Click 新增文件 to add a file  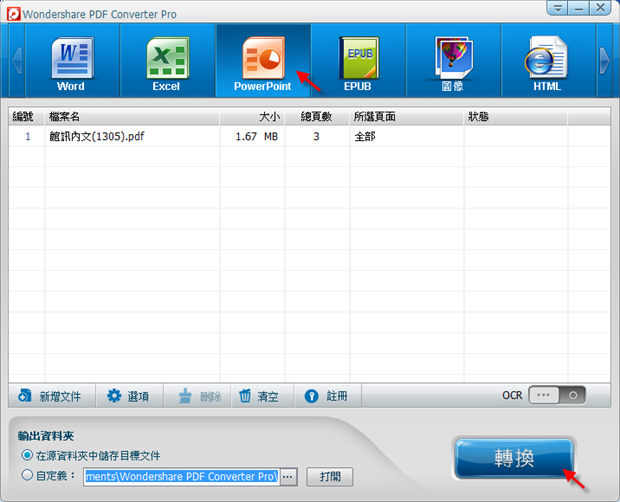point(50,396)
